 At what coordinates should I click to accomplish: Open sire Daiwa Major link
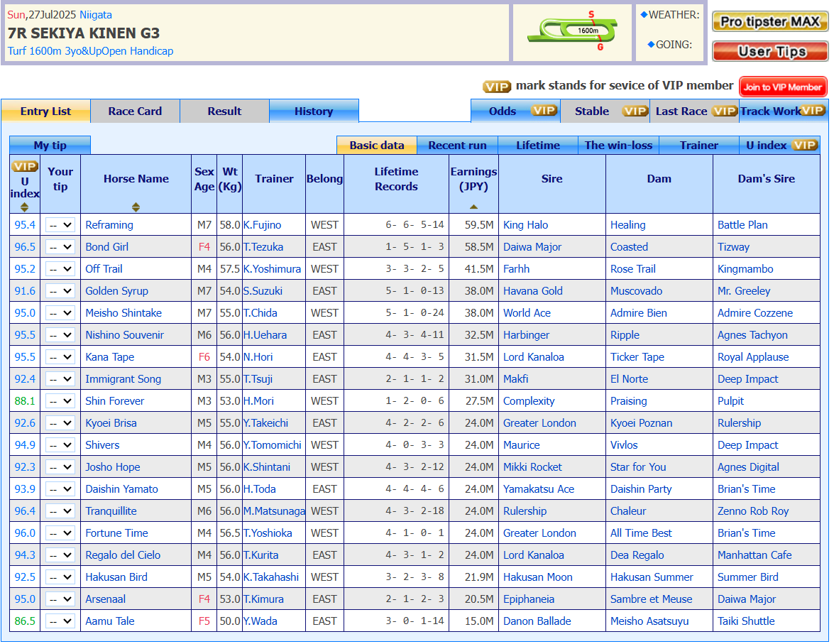click(x=532, y=247)
